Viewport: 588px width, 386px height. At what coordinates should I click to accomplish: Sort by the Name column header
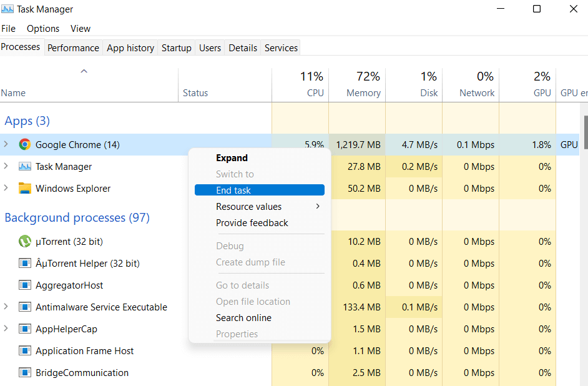(89, 85)
